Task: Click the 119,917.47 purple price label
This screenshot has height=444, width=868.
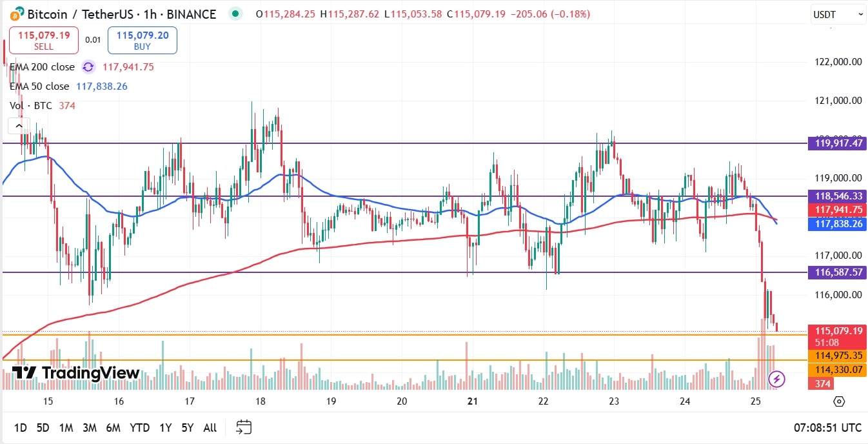Action: pyautogui.click(x=836, y=143)
